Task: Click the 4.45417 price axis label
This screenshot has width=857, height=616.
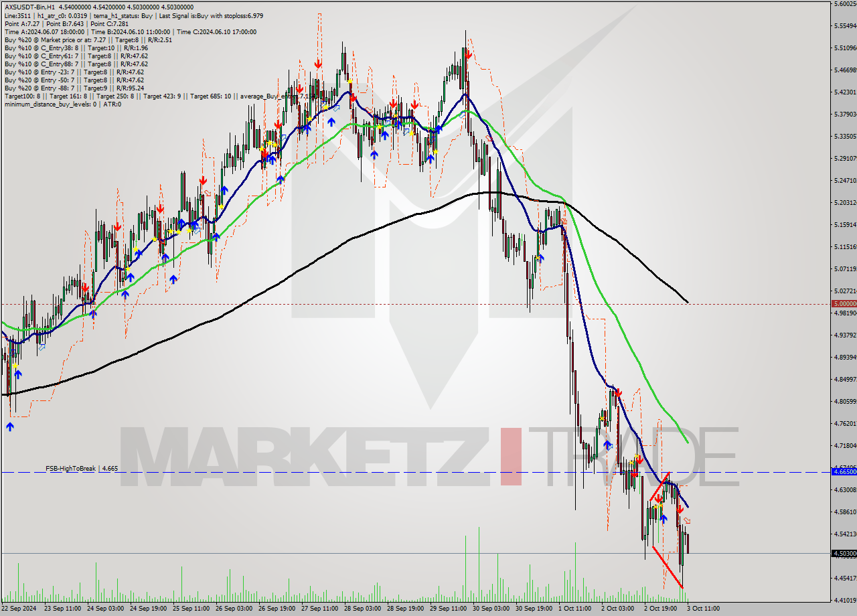Action: coord(845,579)
